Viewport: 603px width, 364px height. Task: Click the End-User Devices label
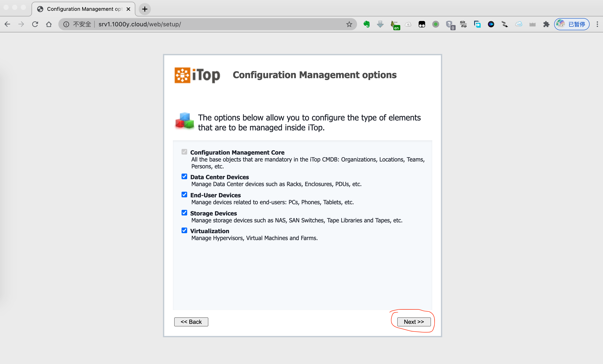(216, 195)
